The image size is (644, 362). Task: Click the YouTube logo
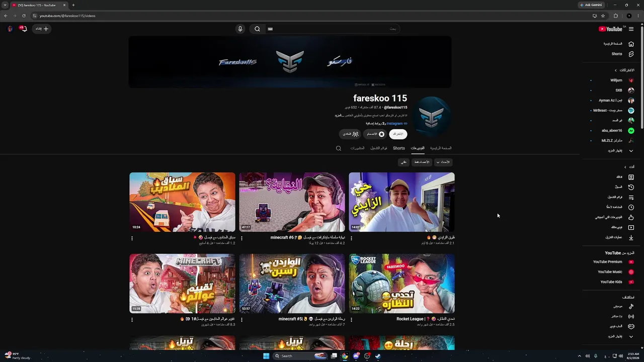click(611, 29)
